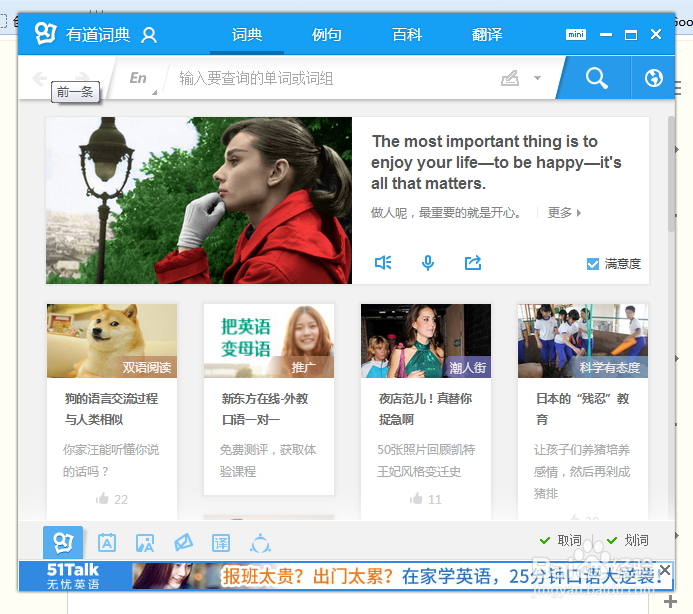This screenshot has width=693, height=614.
Task: Go back with the previous entry arrow
Action: click(x=40, y=78)
